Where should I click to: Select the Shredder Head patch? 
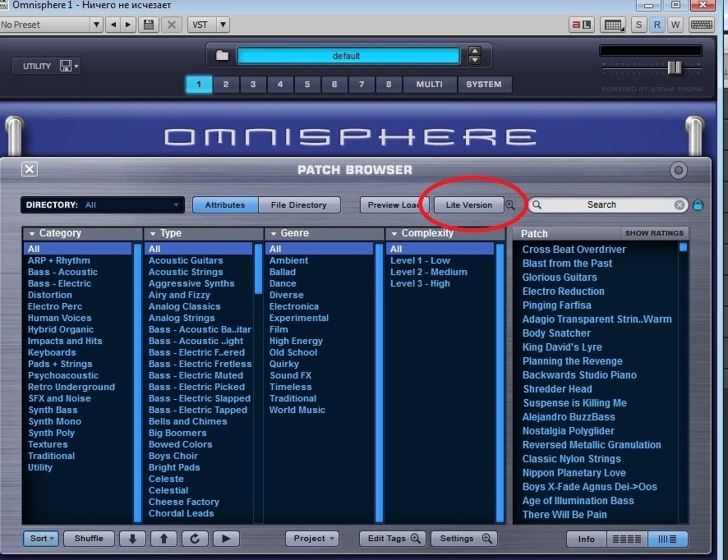(557, 389)
